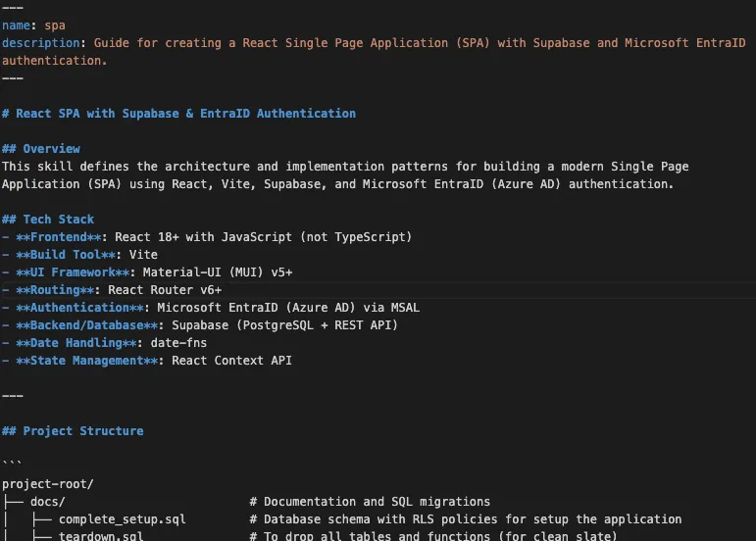Place cursor on the '## Overview' heading
Image resolution: width=756 pixels, height=541 pixels.
coord(41,149)
